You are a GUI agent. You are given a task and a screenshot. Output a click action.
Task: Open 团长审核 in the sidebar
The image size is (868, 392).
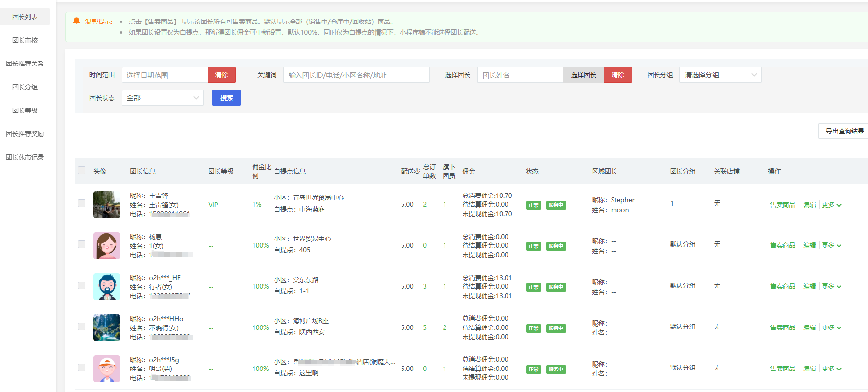click(x=25, y=40)
